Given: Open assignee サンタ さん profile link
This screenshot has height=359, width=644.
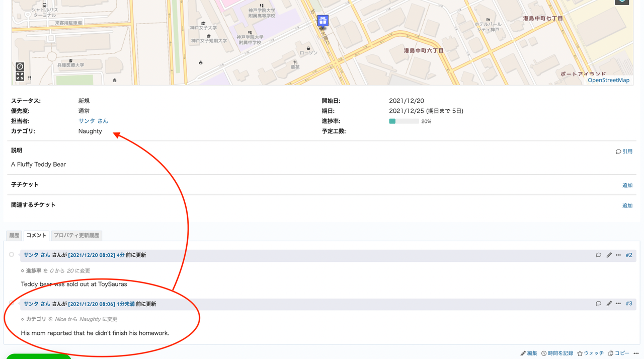Looking at the screenshot, I should coord(93,121).
